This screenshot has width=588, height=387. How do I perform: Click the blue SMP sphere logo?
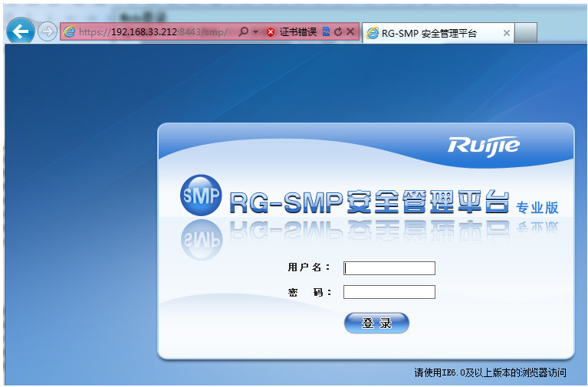202,195
